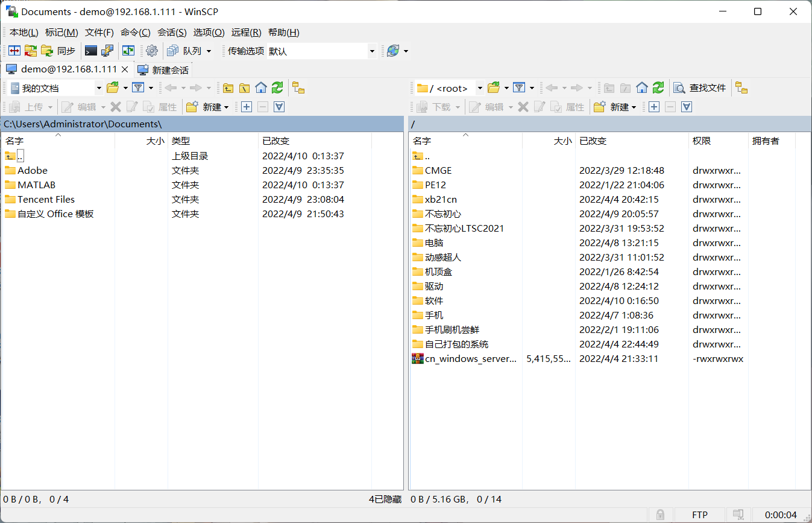The height and width of the screenshot is (523, 812).
Task: Open the 命令(C) menu
Action: pyautogui.click(x=135, y=33)
